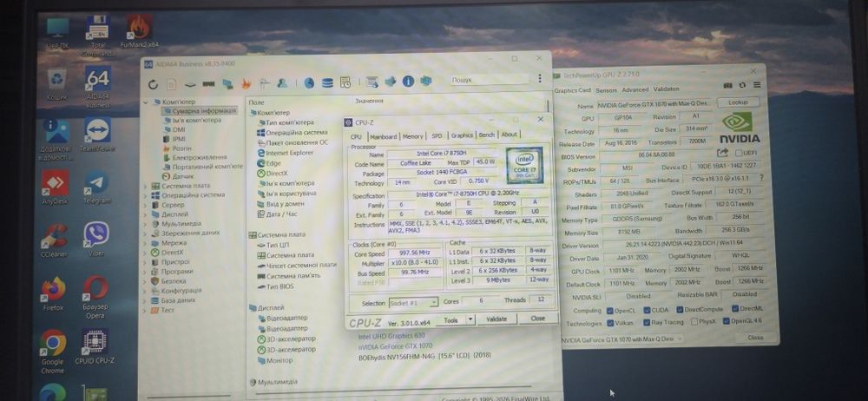
Task: Click the Пошук search field in AIDA64
Action: [x=489, y=80]
